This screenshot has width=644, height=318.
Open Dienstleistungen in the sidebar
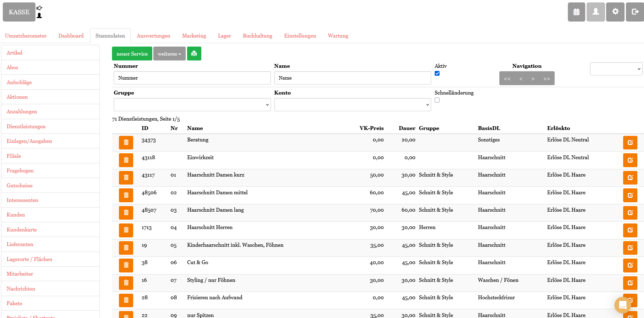coord(26,127)
